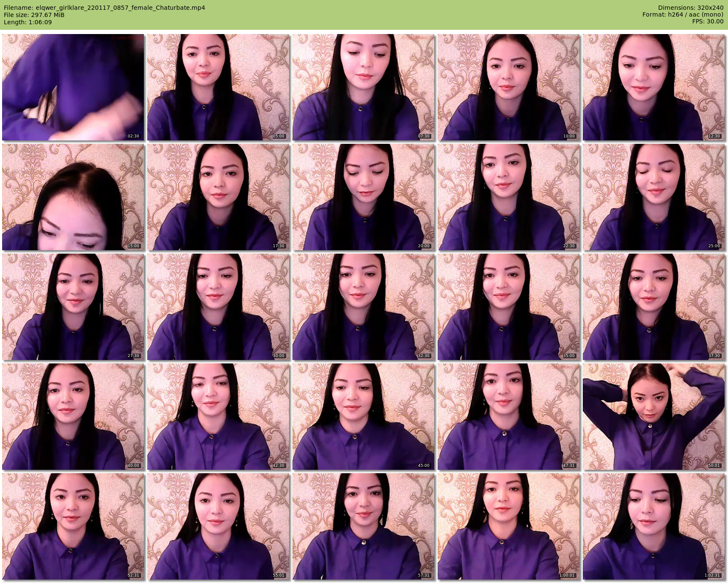Click the Filename line ending in Chaturbate.mp4
Image resolution: width=728 pixels, height=583 pixels.
pyautogui.click(x=104, y=8)
